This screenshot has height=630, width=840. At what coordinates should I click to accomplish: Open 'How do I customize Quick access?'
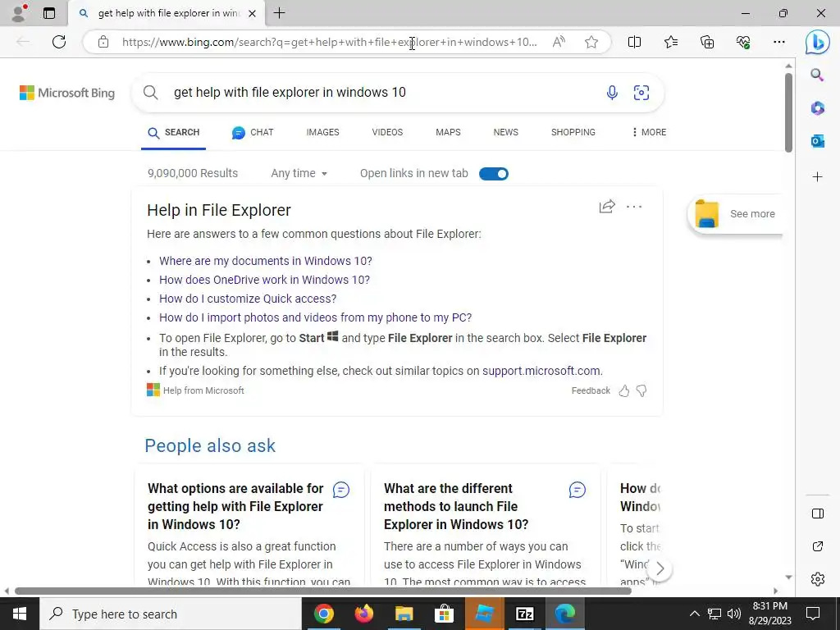pyautogui.click(x=248, y=299)
